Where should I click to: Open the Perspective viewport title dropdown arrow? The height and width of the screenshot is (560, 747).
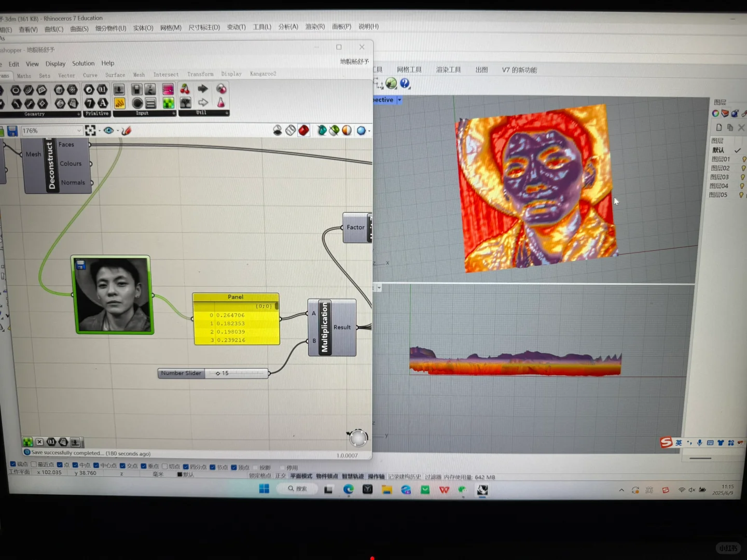tap(399, 100)
